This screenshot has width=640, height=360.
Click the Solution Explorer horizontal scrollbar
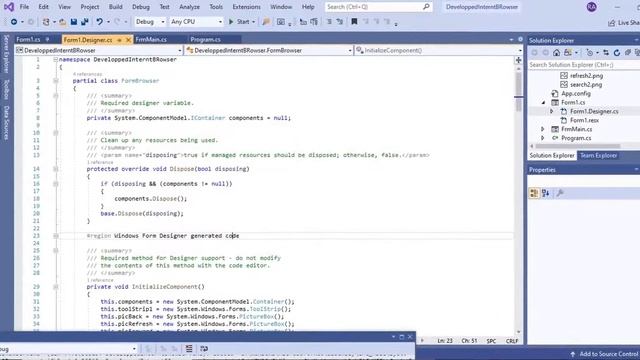click(x=578, y=146)
